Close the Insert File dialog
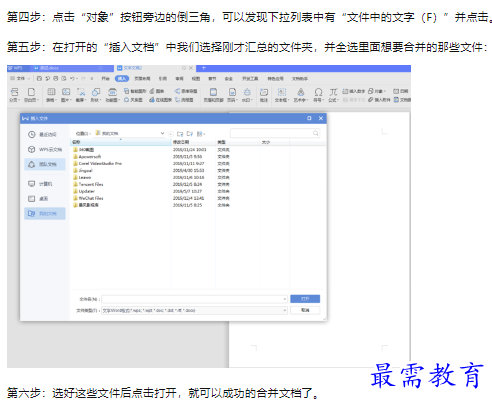 [321, 118]
